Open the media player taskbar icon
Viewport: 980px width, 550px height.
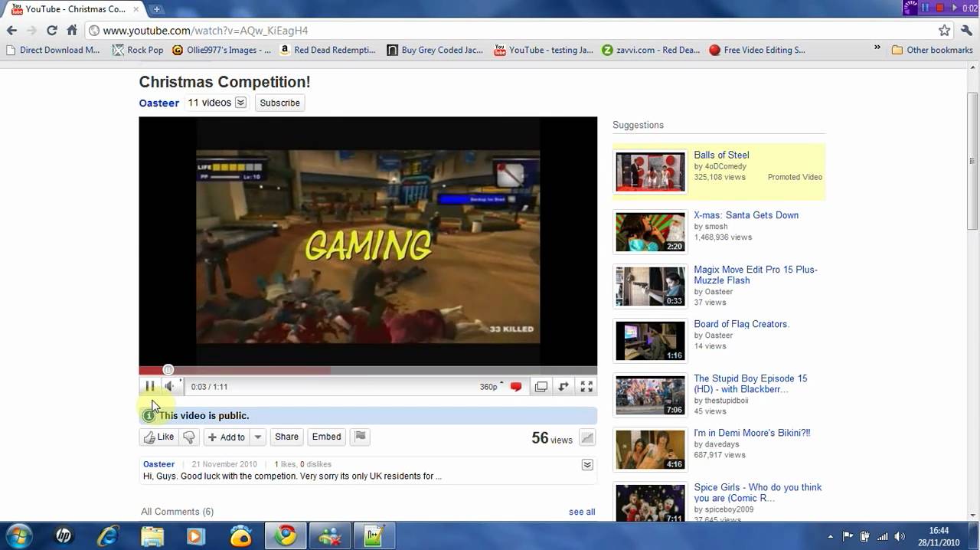click(x=197, y=536)
